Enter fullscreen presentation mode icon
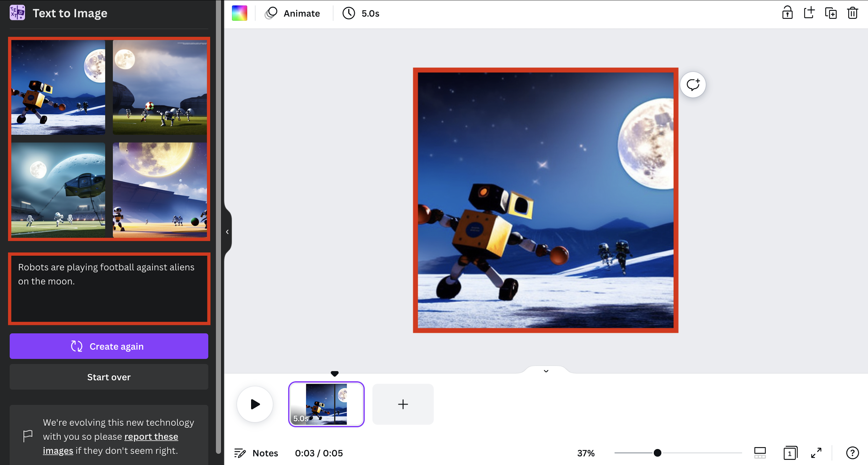Viewport: 868px width, 465px height. click(816, 453)
